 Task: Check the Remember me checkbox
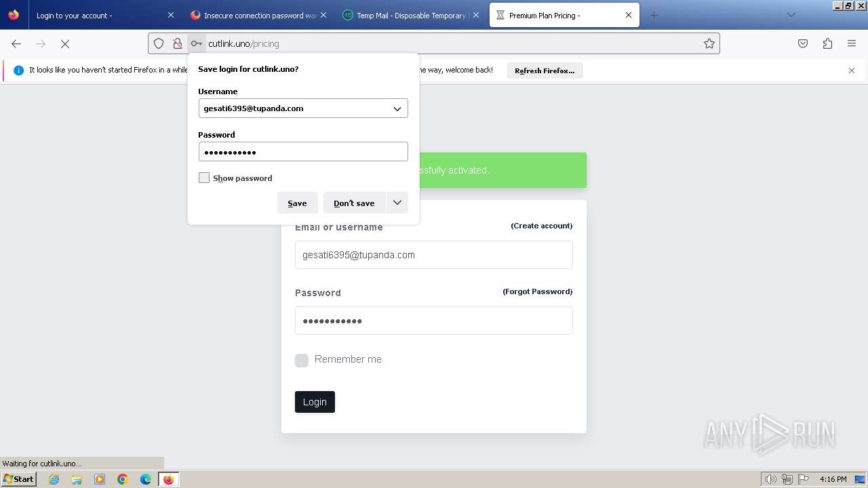click(x=302, y=361)
